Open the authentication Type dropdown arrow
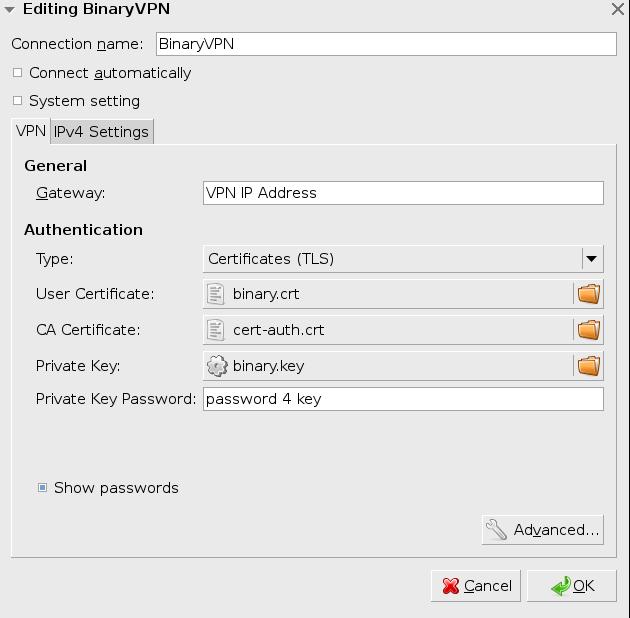The width and height of the screenshot is (630, 618). point(591,259)
